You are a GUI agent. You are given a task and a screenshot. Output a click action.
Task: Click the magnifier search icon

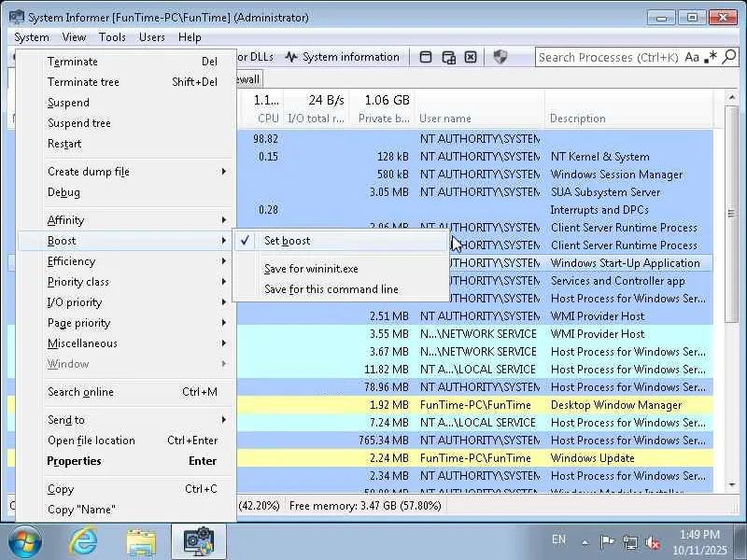tap(729, 57)
